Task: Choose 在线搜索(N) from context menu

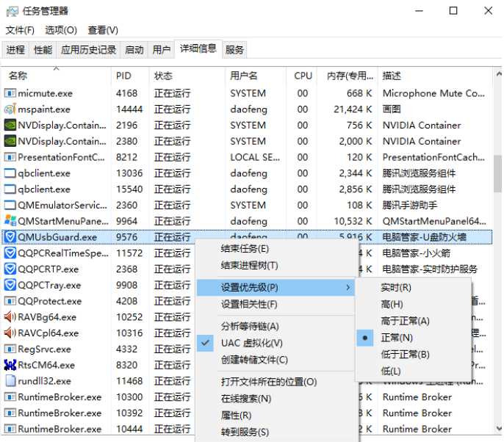Action: (x=276, y=399)
